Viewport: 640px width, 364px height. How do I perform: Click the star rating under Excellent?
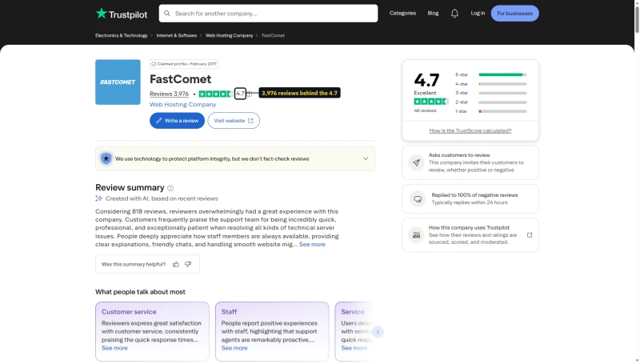(431, 102)
